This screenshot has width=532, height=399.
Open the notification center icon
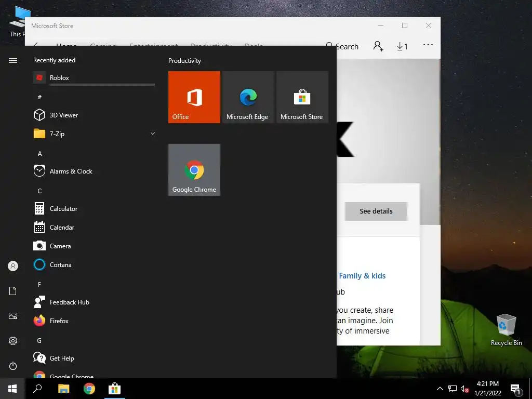[516, 389]
